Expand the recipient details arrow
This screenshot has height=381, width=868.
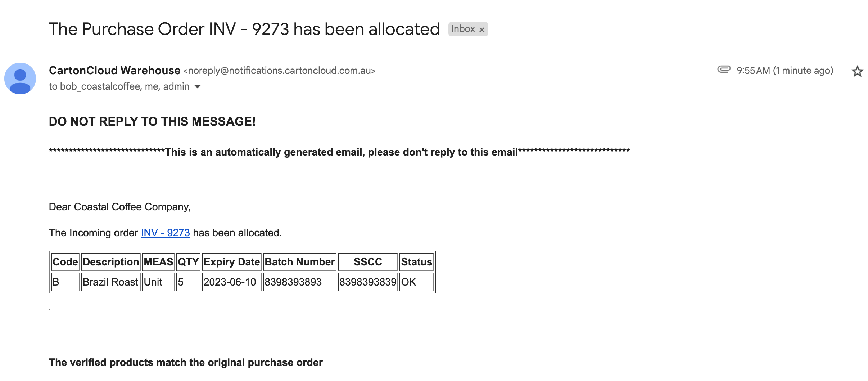pyautogui.click(x=197, y=87)
